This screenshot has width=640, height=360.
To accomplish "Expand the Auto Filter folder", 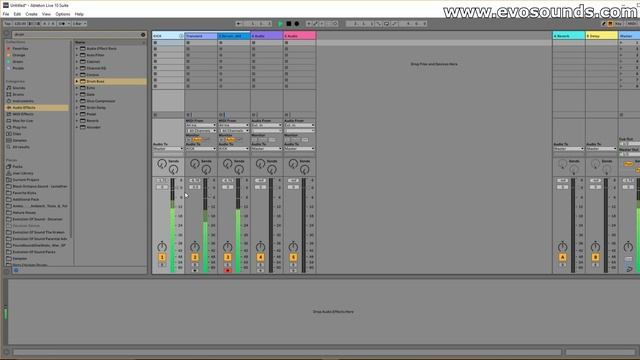I will 77,55.
